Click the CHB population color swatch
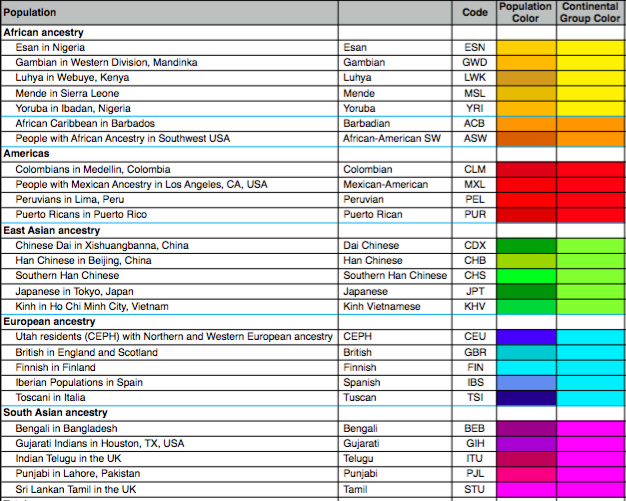 tap(526, 261)
